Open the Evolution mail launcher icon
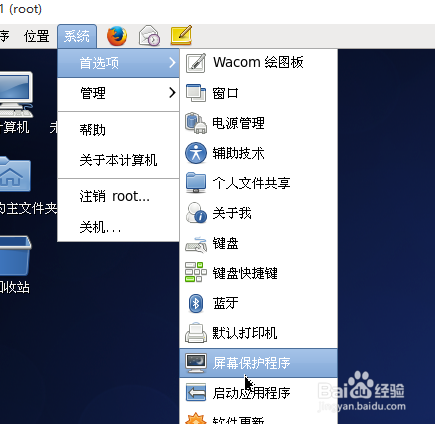435x424 pixels. (x=149, y=36)
